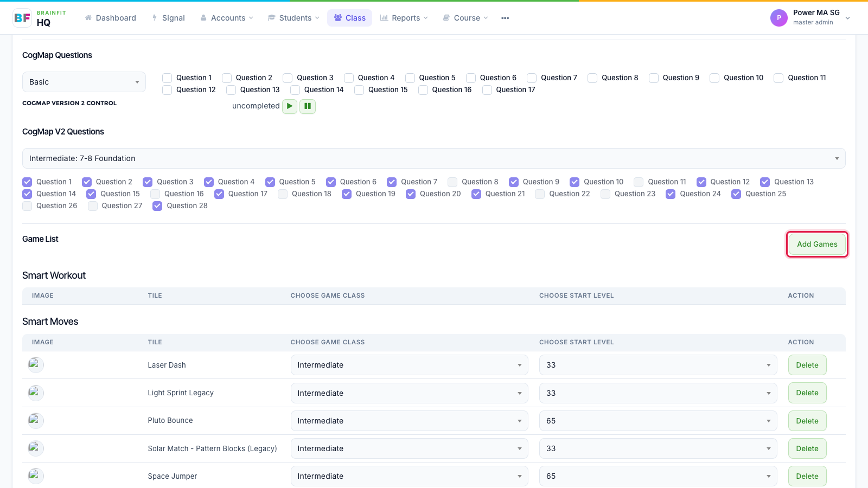Click the green pause button next to uncompleted

(x=308, y=106)
